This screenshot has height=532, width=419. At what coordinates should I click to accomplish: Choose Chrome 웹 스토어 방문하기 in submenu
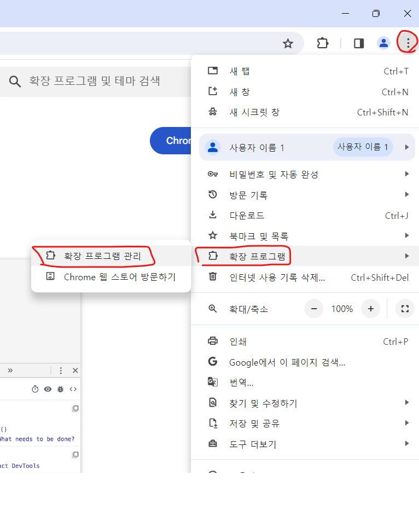tap(111, 277)
